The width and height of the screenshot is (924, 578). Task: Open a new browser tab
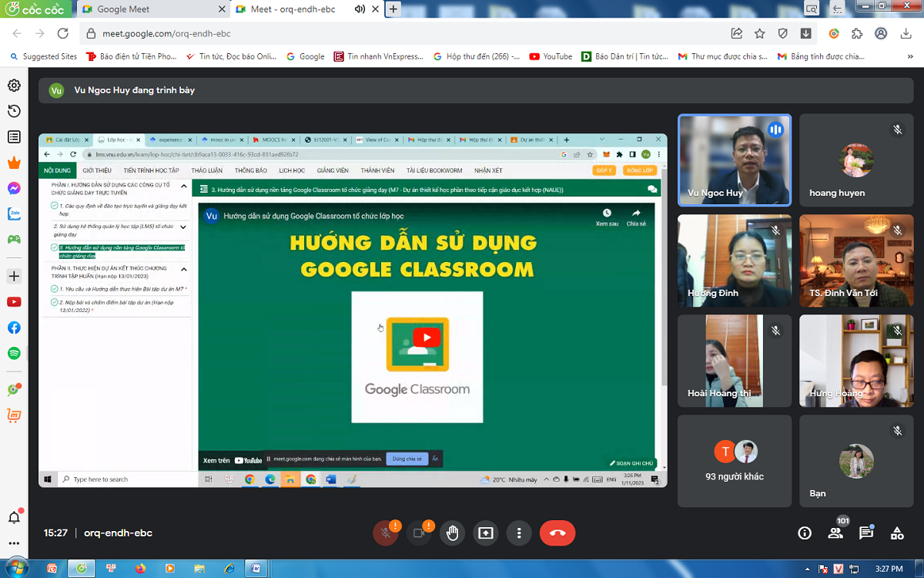coord(393,9)
